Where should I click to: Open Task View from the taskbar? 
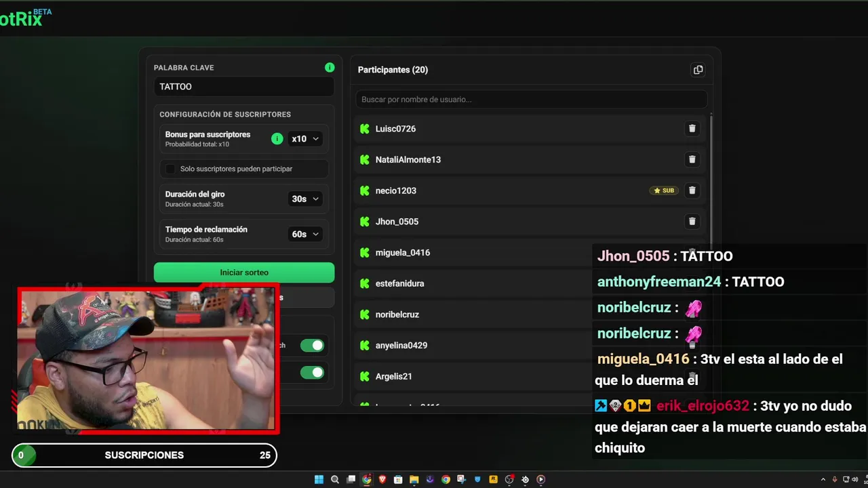[x=351, y=479]
